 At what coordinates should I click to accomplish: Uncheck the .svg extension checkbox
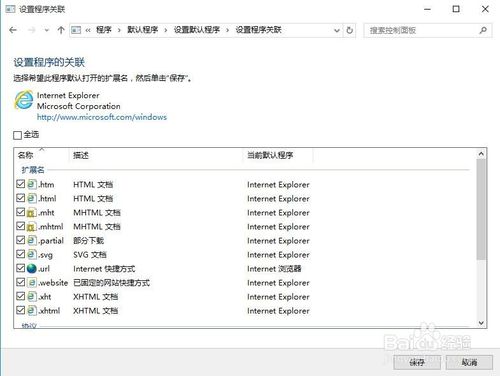click(20, 254)
